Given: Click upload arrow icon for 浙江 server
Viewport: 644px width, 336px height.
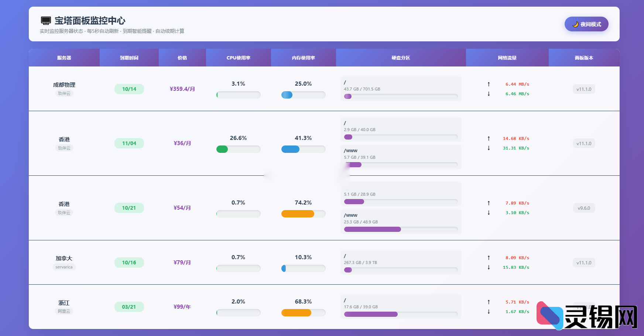Looking at the screenshot, I should click(x=489, y=302).
